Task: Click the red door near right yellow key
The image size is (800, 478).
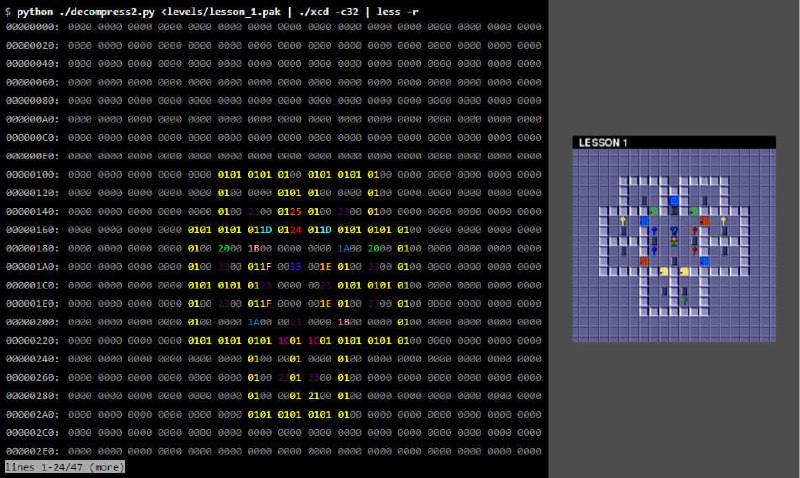Action: (705, 221)
